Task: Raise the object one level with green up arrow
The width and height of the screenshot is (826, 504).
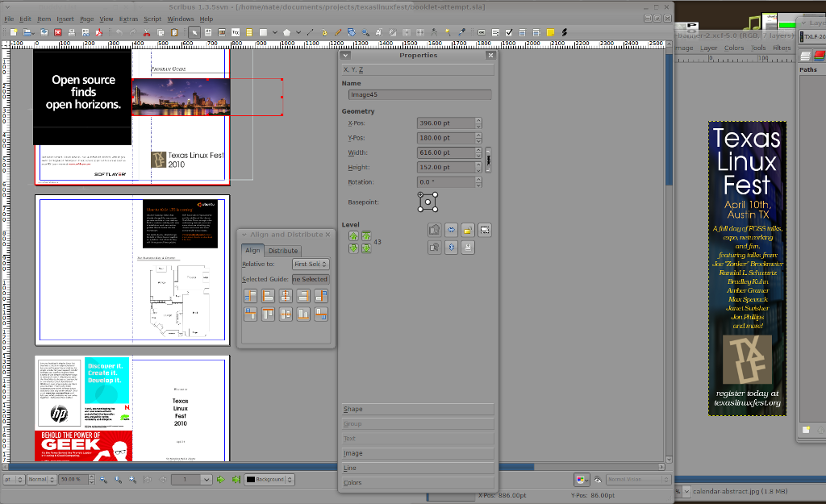Action: 353,235
